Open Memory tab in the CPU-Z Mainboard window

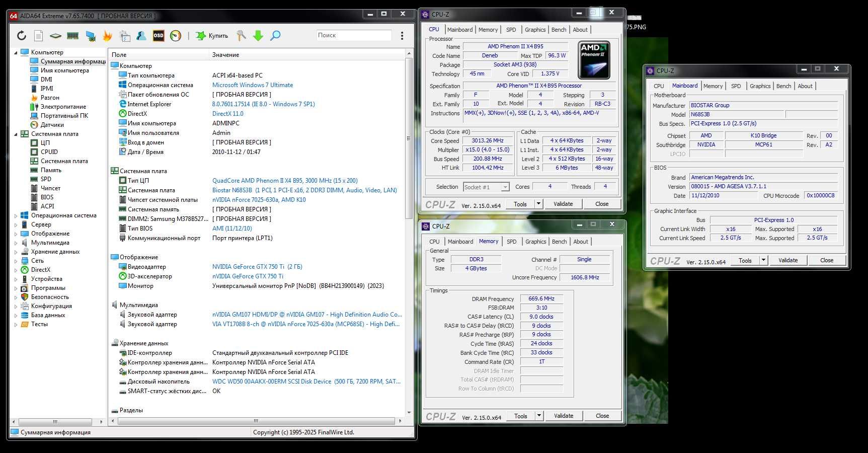(713, 86)
